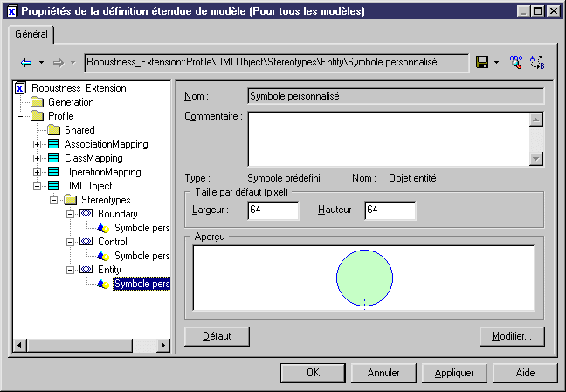Screen dimensions: 566x392
Task: Click the Robustness_Extension tree label
Action: (79, 88)
